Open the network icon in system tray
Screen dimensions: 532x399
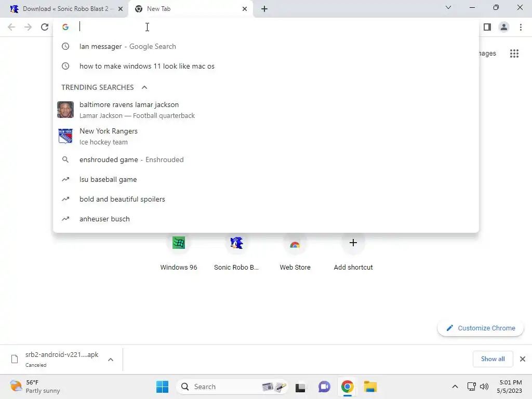[472, 387]
